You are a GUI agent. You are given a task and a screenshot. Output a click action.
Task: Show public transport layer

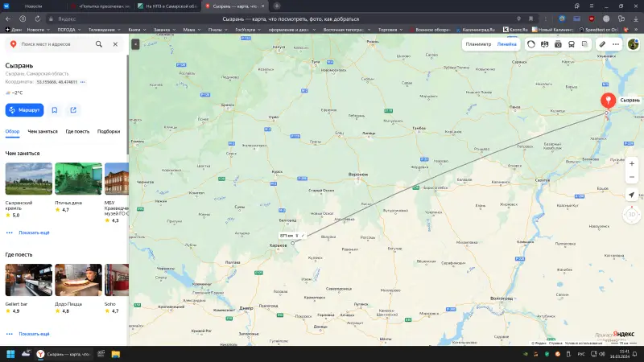[572, 44]
